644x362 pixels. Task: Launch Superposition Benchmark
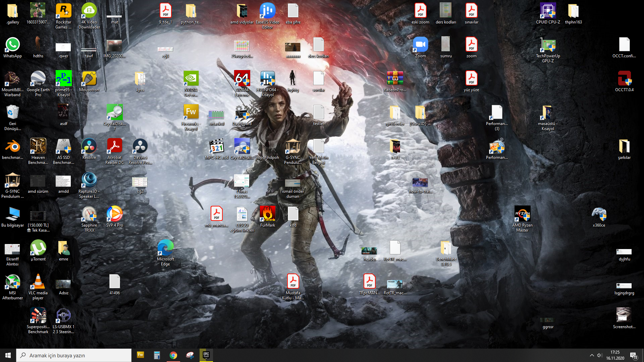[38, 321]
